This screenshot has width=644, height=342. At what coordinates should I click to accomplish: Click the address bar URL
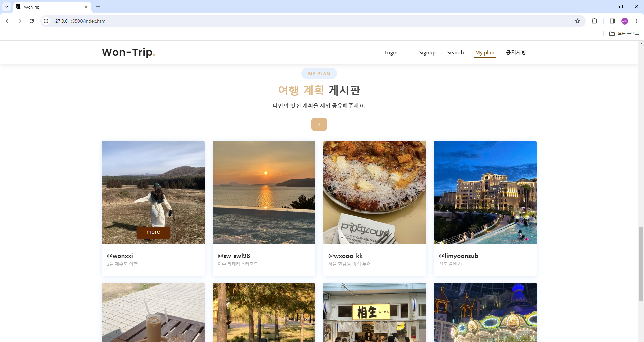pos(79,21)
